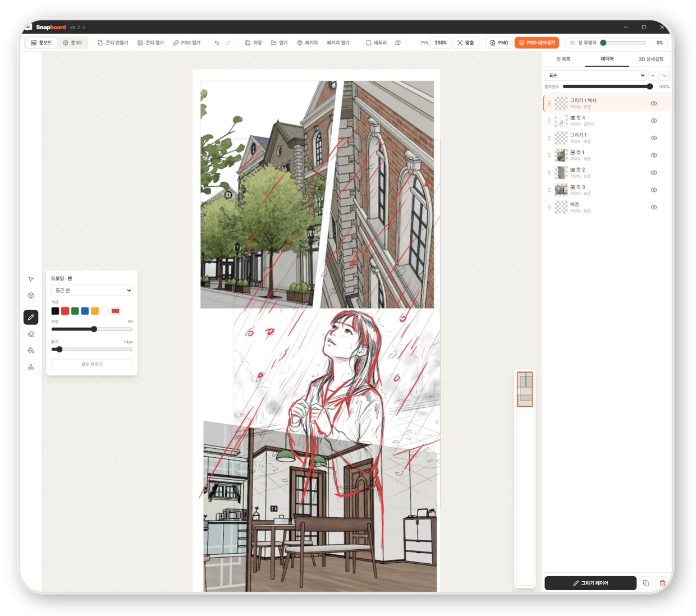Switch to the 3D 상세설정 tab
This screenshot has width=696, height=616.
[651, 59]
